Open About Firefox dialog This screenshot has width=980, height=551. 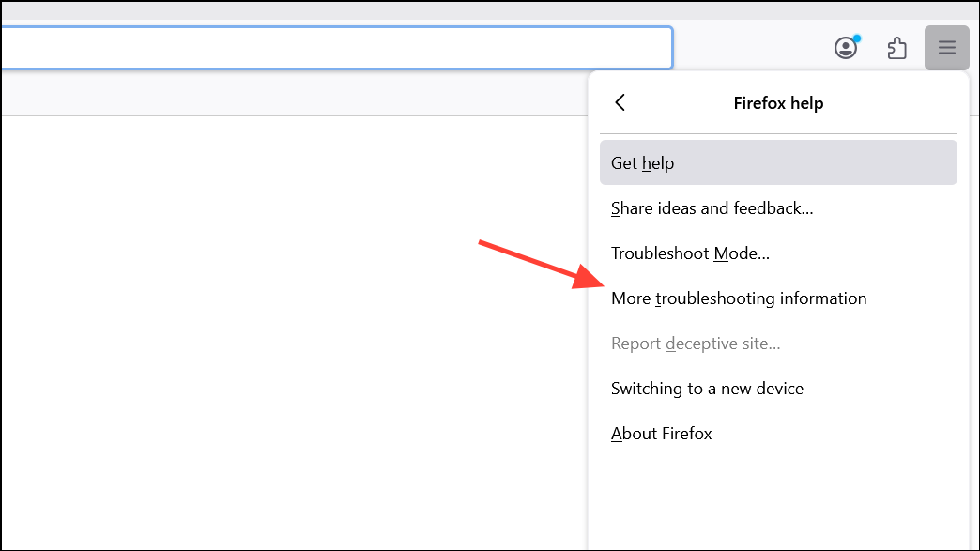coord(778,433)
